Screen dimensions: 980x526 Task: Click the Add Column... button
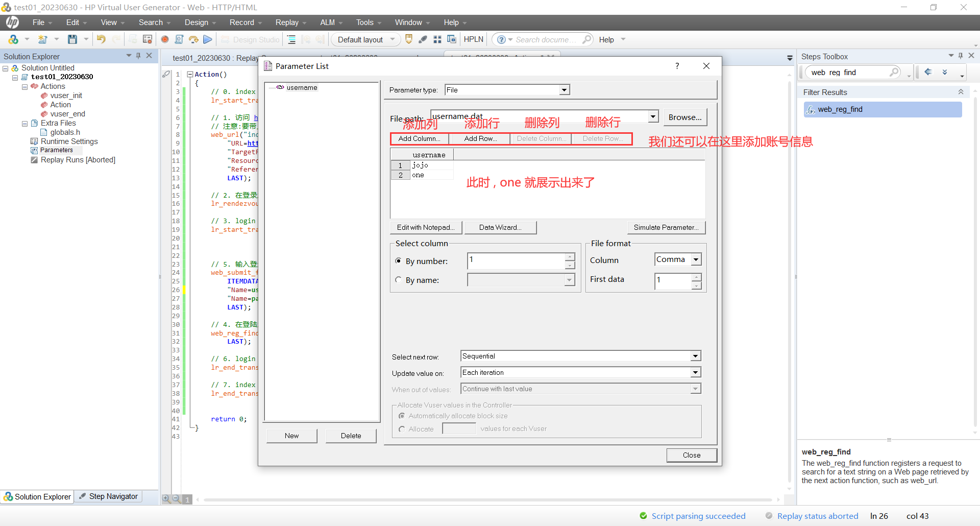click(420, 138)
